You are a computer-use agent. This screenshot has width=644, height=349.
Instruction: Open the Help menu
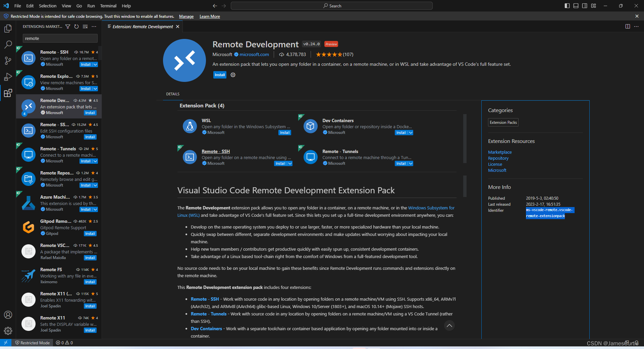tap(126, 6)
